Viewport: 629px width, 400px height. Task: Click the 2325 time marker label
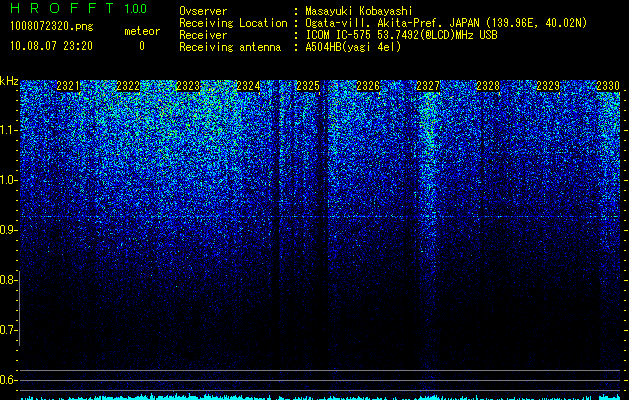[x=308, y=86]
